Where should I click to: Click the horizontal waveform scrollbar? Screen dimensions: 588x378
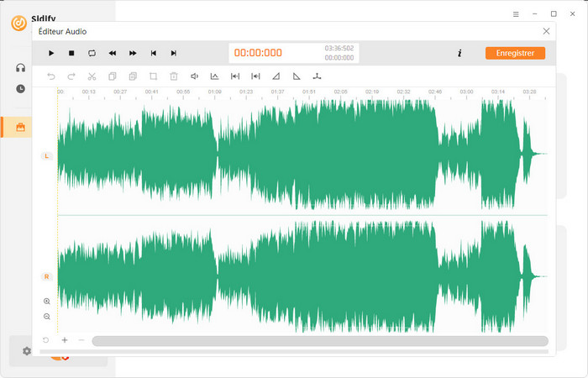(319, 341)
